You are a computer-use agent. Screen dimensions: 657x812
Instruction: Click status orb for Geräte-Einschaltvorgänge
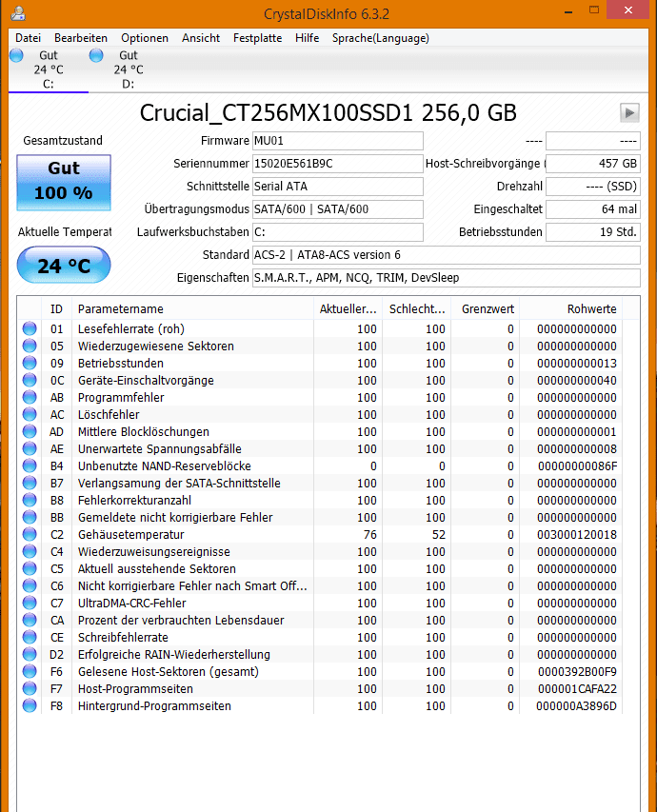click(x=30, y=380)
